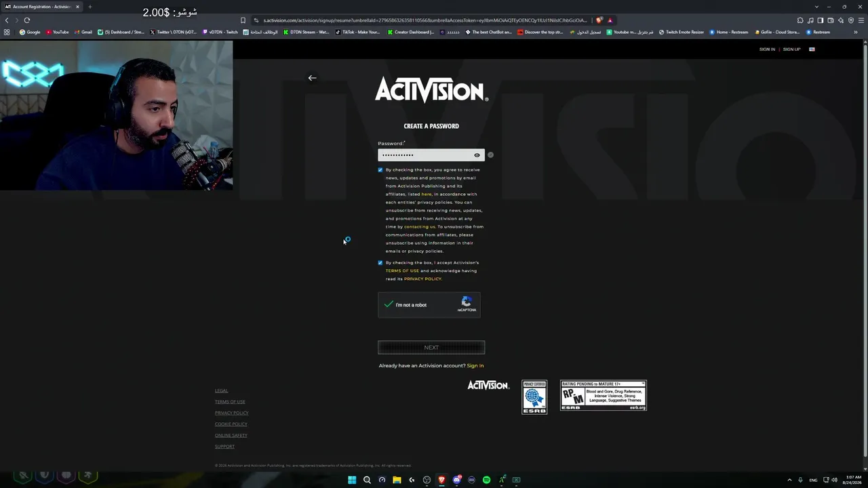
Task: Open the Brave Rewards triangle icon
Action: click(x=610, y=20)
